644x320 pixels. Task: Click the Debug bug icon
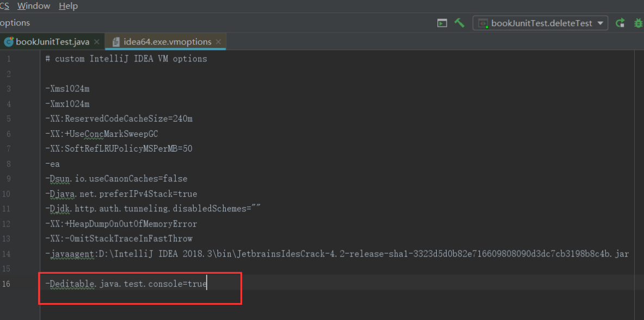tap(639, 23)
